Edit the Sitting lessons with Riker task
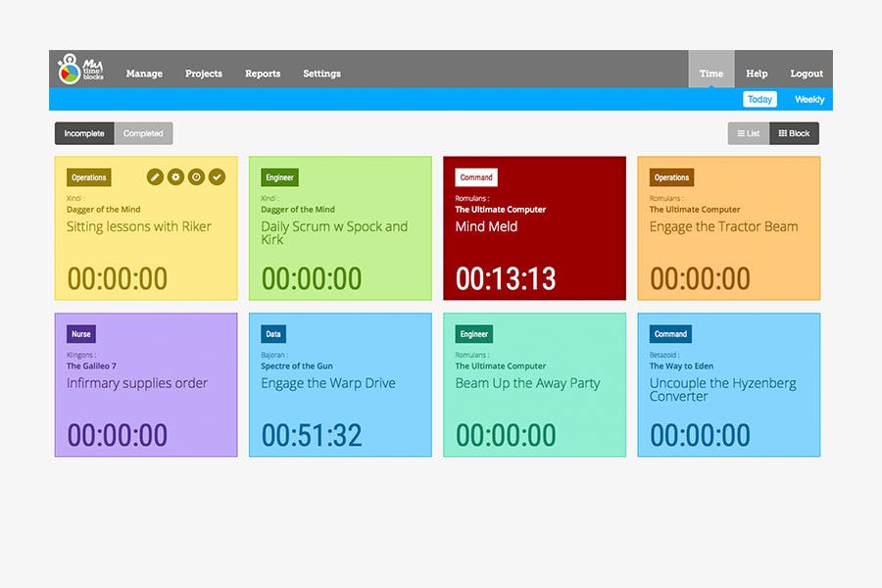Screen dimensions: 882x588 point(155,176)
